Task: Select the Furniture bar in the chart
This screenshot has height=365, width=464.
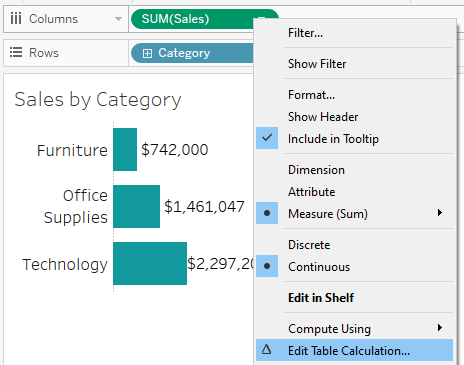Action: tap(125, 149)
